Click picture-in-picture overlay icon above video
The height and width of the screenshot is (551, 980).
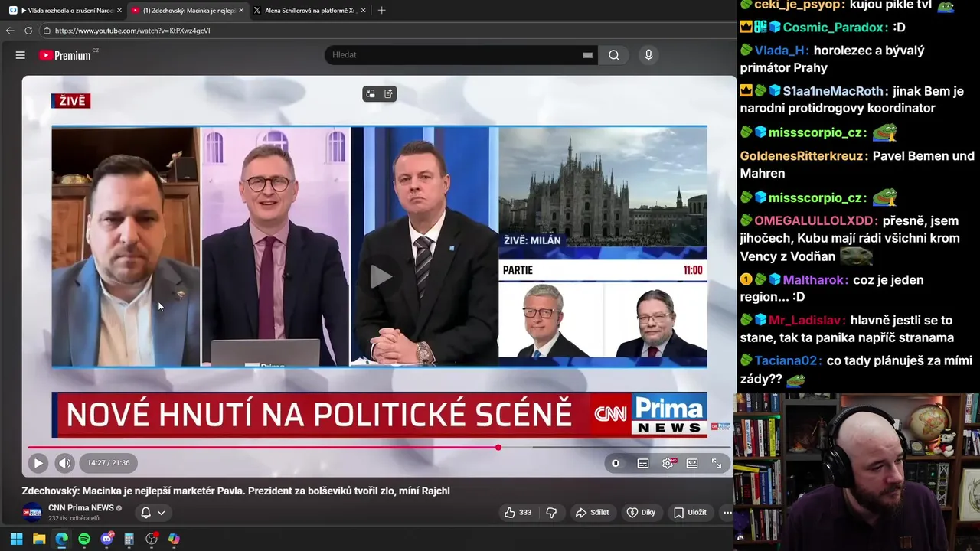(371, 93)
